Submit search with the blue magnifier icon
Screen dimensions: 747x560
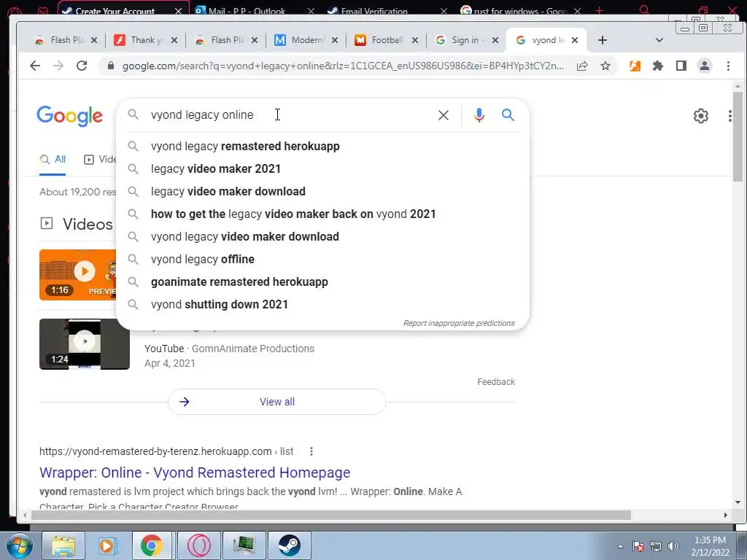point(508,114)
